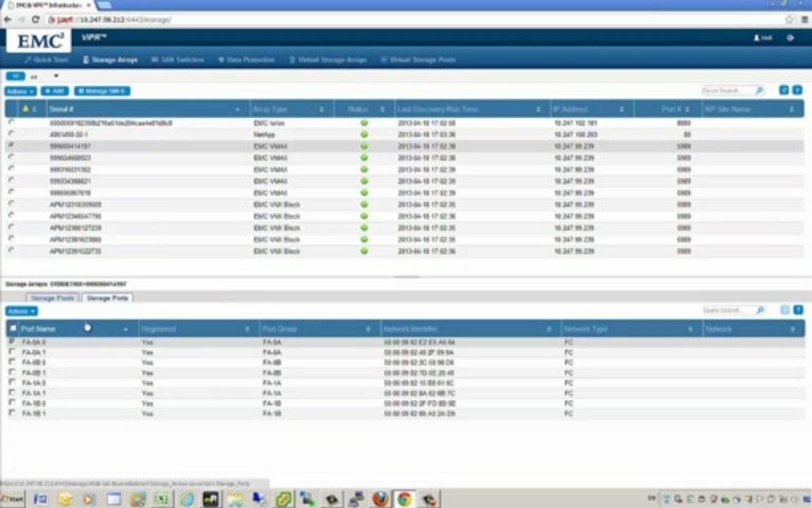The height and width of the screenshot is (508, 812).
Task: Open the filter dropdown arrow beside All
Action: [56, 76]
